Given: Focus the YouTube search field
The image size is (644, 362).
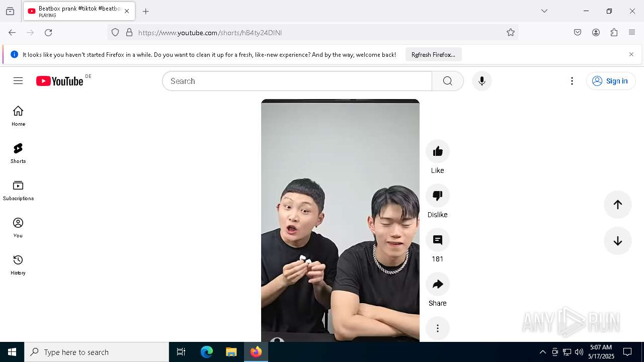Looking at the screenshot, I should point(297,81).
